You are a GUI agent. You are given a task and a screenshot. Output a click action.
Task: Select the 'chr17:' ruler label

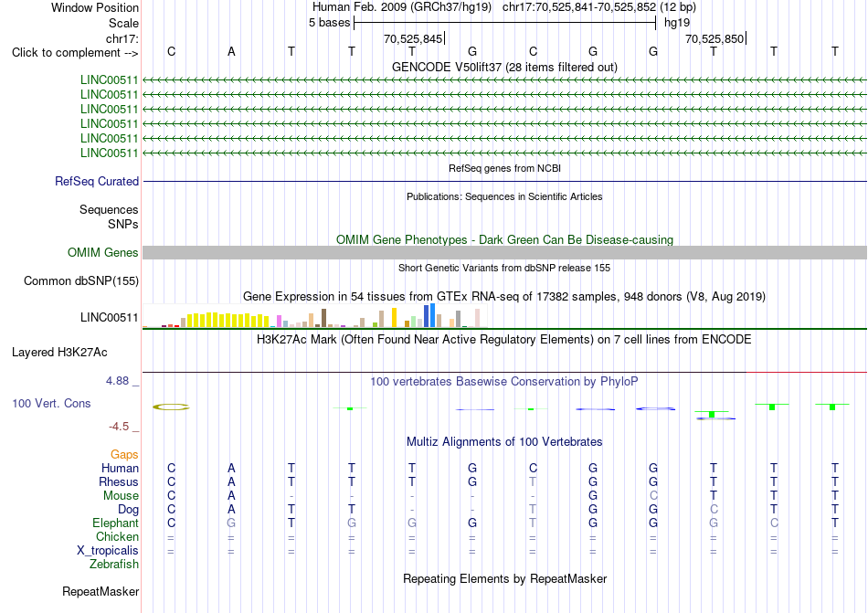coord(122,38)
